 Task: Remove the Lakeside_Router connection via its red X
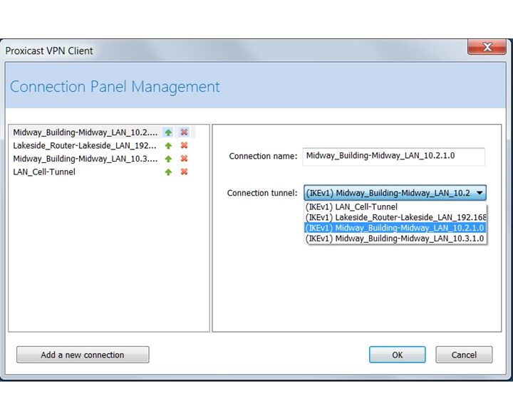pyautogui.click(x=184, y=145)
